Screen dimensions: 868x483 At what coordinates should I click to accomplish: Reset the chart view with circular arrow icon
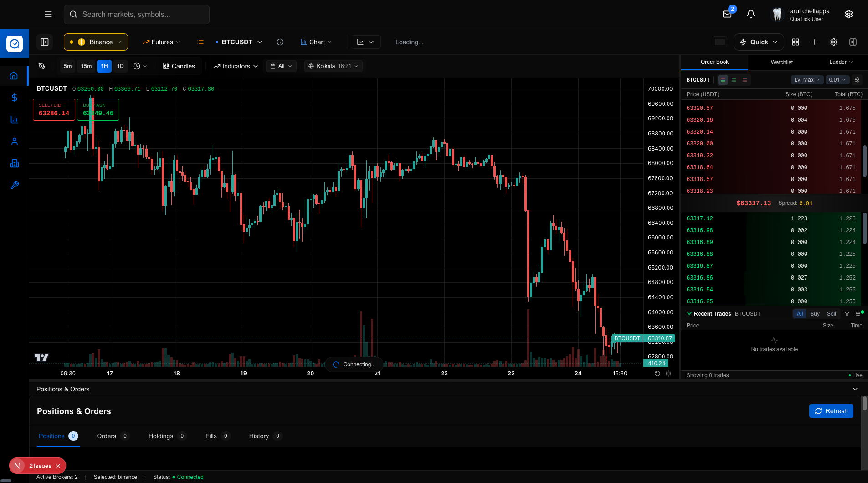click(657, 374)
